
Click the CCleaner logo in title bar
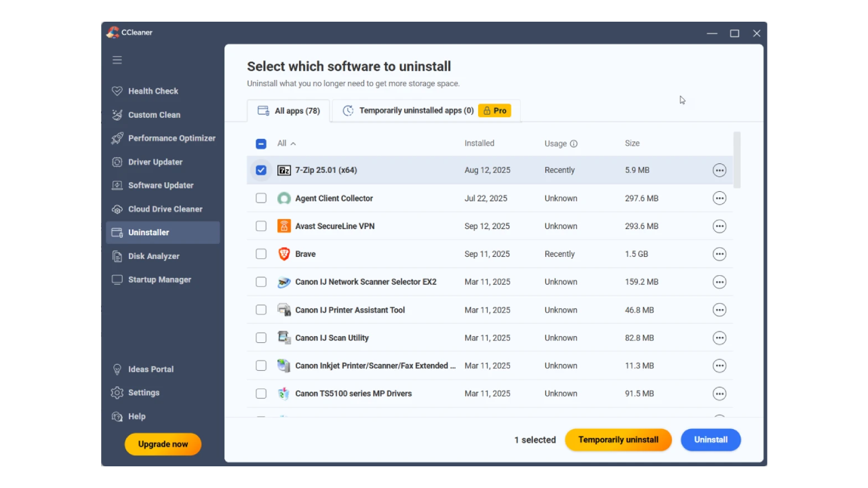113,33
